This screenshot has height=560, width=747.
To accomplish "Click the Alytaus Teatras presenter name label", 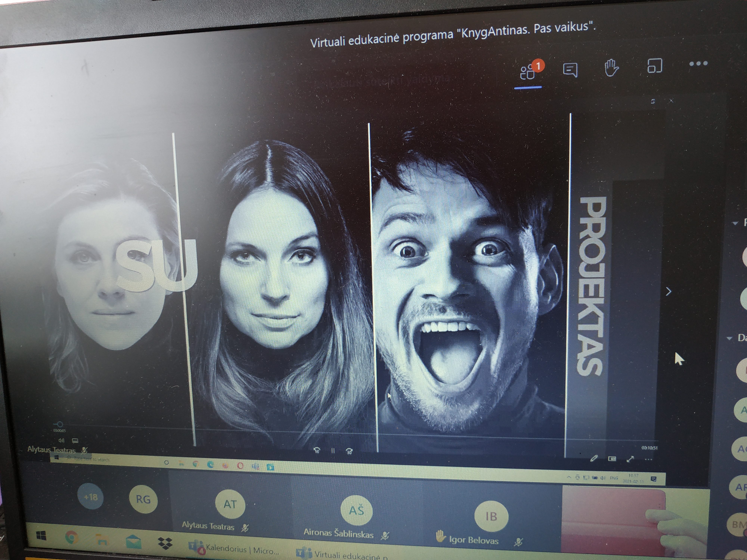I will (x=52, y=450).
